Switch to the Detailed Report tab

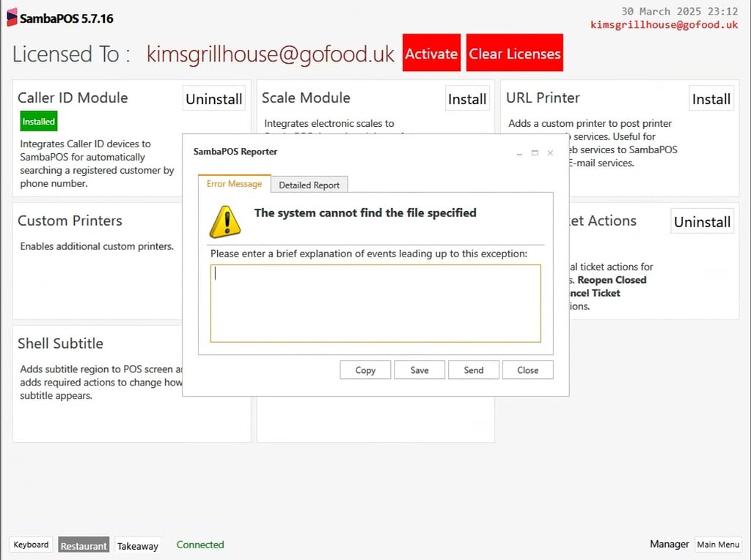tap(309, 184)
